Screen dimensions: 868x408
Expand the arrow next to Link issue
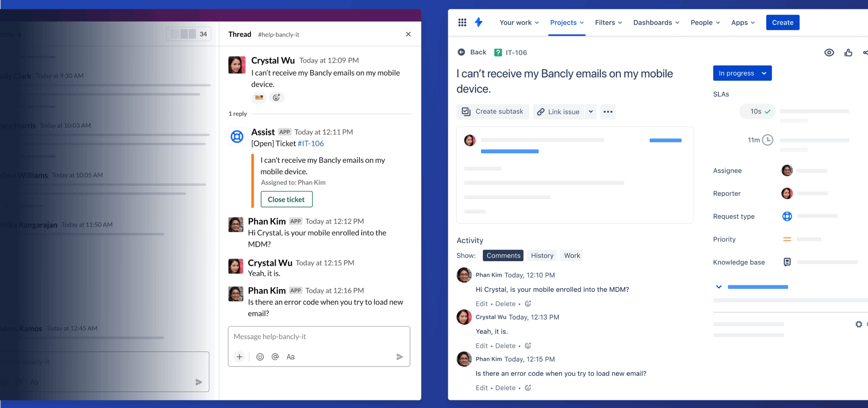[x=591, y=112]
